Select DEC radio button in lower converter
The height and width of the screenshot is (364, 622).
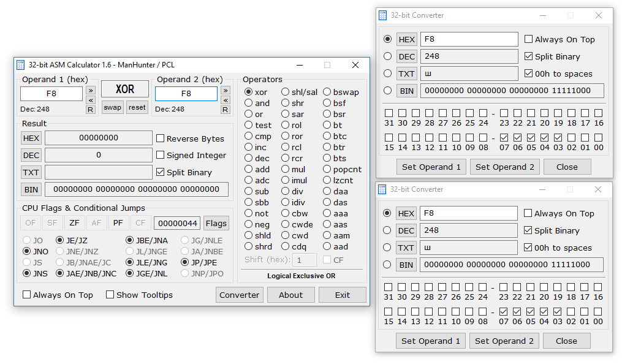pos(387,230)
